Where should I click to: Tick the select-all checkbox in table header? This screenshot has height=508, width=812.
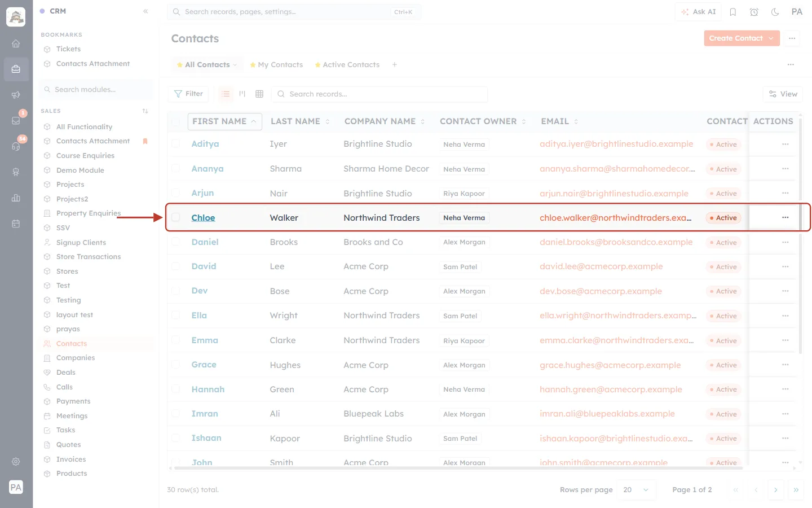(176, 121)
